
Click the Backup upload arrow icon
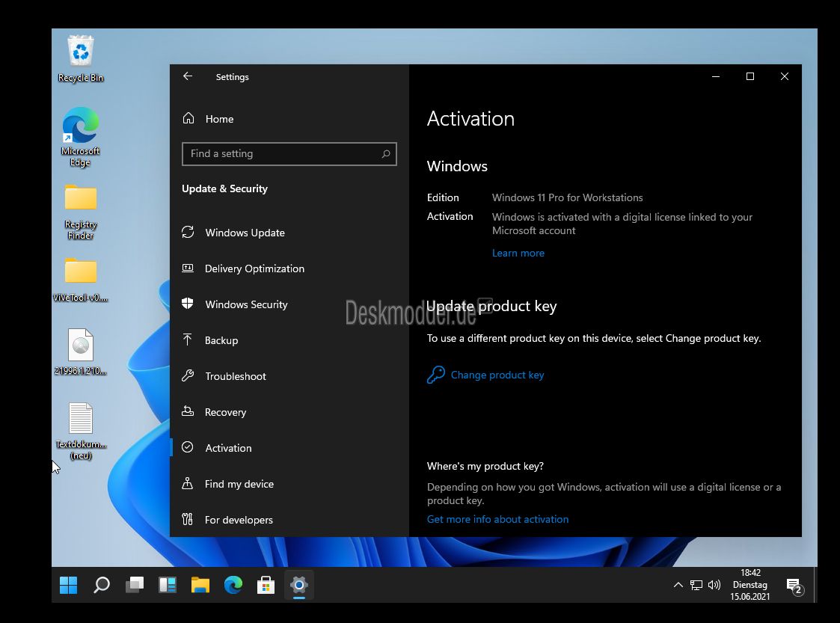188,340
